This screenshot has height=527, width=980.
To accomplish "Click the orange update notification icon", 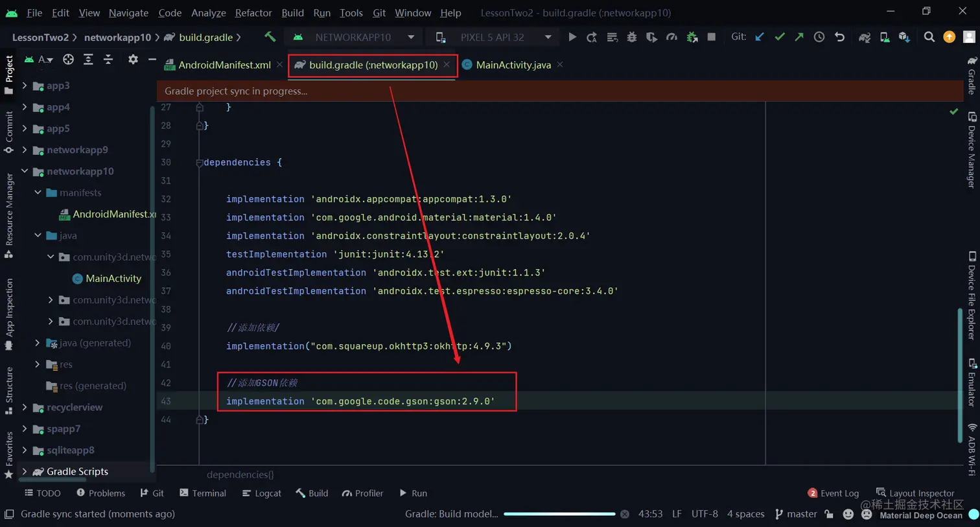I will (950, 37).
